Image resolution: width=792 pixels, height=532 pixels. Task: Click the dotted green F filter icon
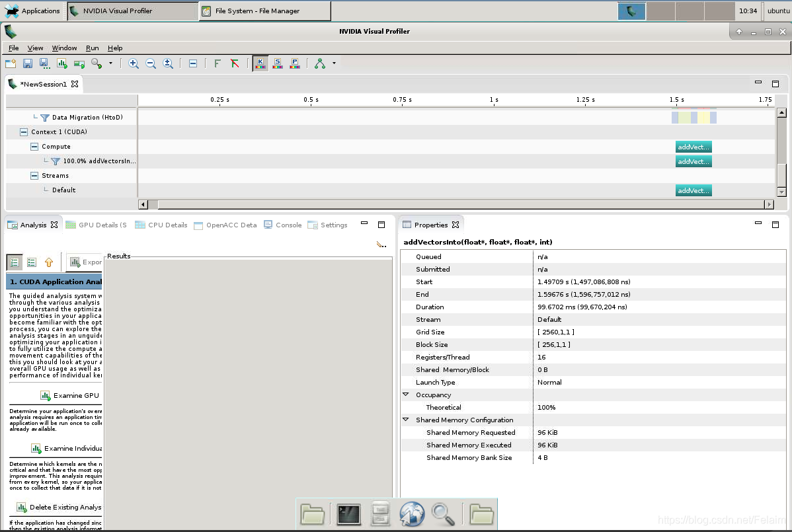click(218, 63)
